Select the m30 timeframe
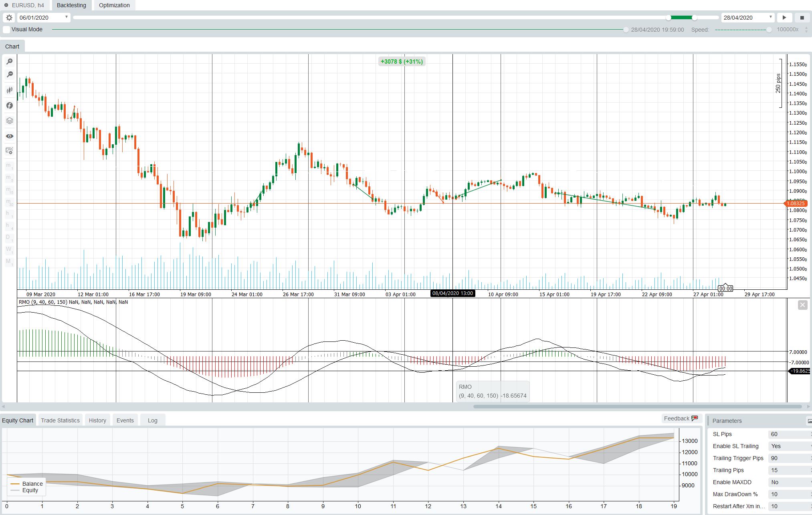812x515 pixels. click(9, 202)
